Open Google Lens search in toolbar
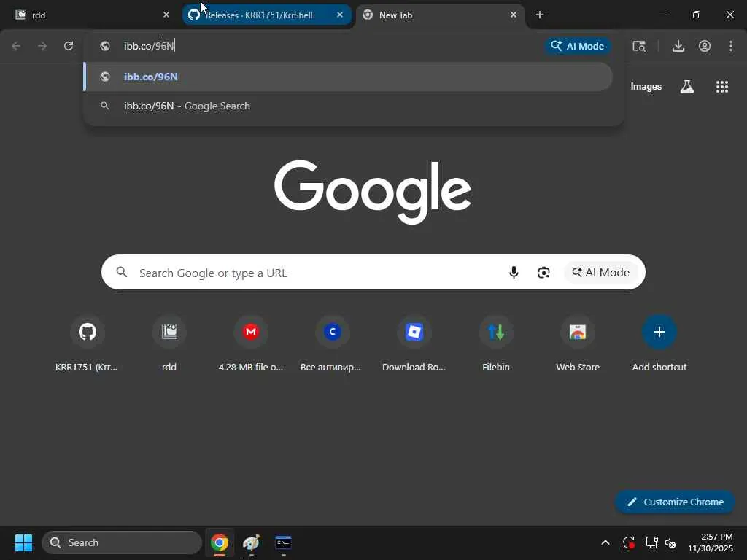The image size is (747, 560). (x=639, y=46)
